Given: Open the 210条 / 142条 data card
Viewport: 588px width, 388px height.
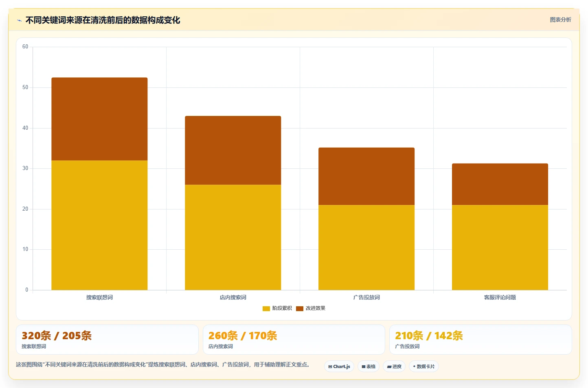Looking at the screenshot, I should (480, 340).
